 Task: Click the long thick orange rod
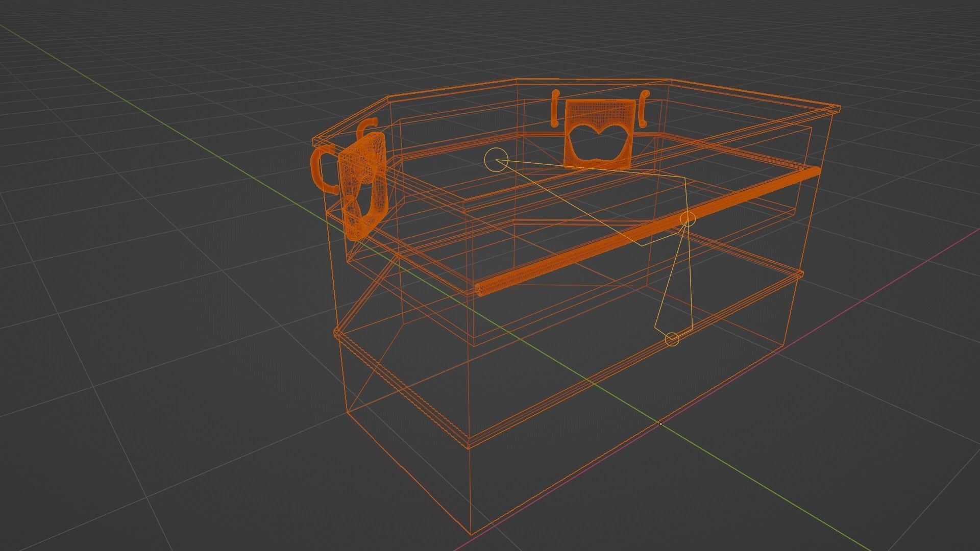pos(647,232)
